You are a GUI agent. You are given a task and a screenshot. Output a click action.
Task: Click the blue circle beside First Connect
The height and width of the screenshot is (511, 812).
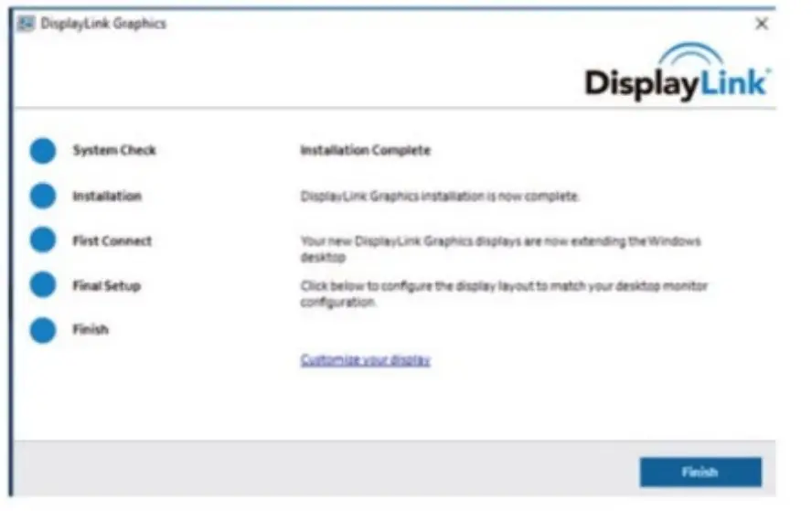(43, 240)
